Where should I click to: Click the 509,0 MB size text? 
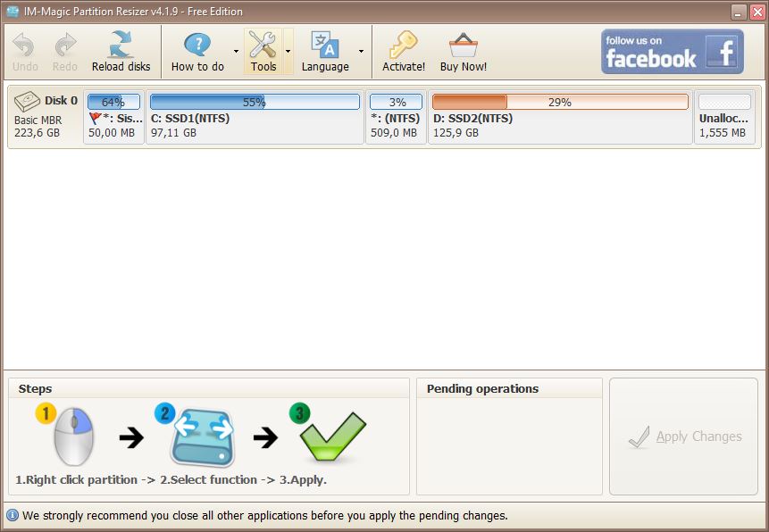394,133
